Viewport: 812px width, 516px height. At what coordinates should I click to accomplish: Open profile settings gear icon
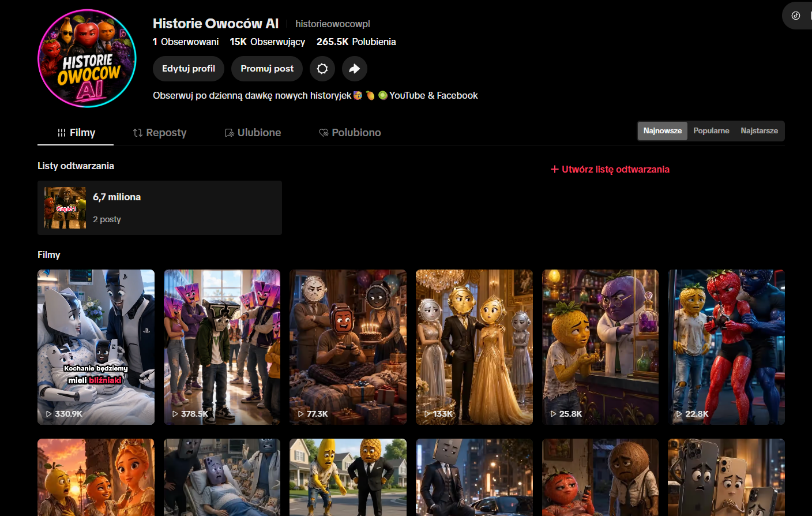322,69
